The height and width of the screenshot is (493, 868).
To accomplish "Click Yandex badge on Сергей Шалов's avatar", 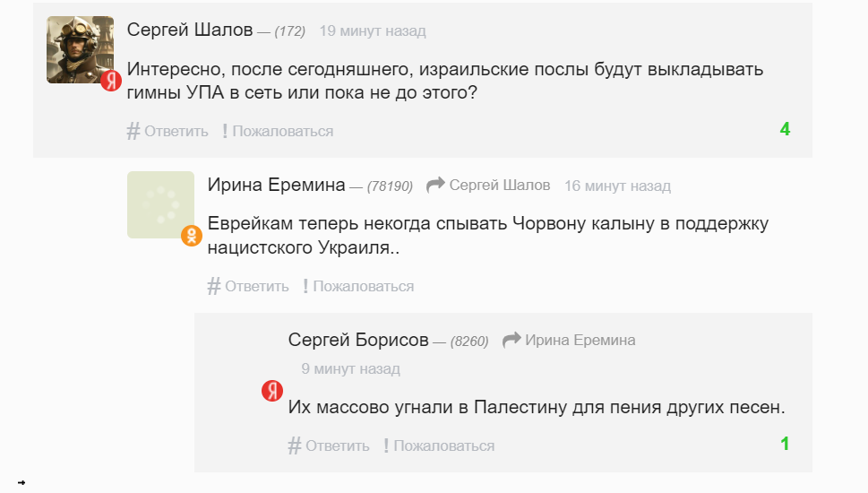I will pos(110,81).
